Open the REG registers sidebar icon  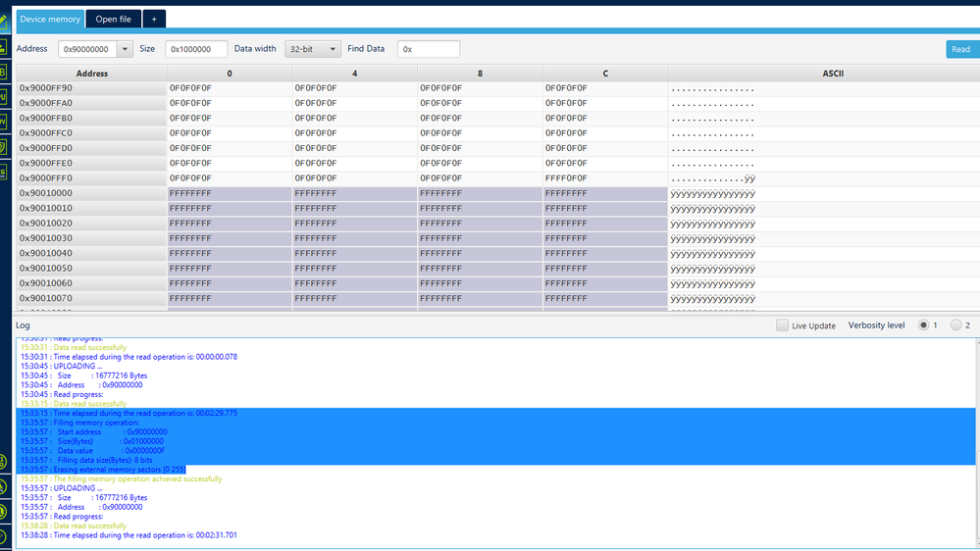(x=3, y=172)
